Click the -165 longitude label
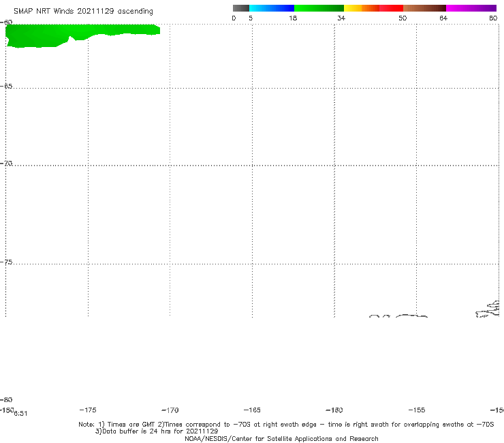Viewport: 504px width, 443px height. click(x=252, y=410)
